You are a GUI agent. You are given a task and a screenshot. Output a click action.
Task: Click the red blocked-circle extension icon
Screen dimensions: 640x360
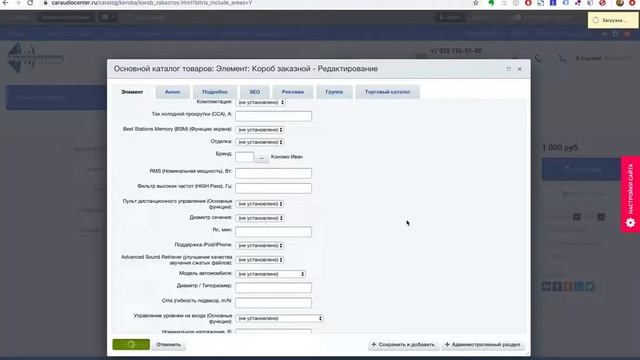point(602,3)
